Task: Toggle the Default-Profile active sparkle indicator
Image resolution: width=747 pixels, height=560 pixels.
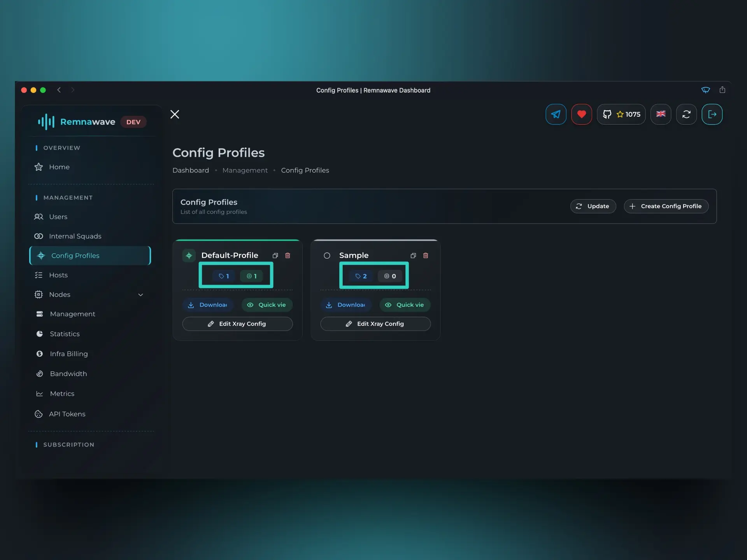Action: pyautogui.click(x=189, y=255)
